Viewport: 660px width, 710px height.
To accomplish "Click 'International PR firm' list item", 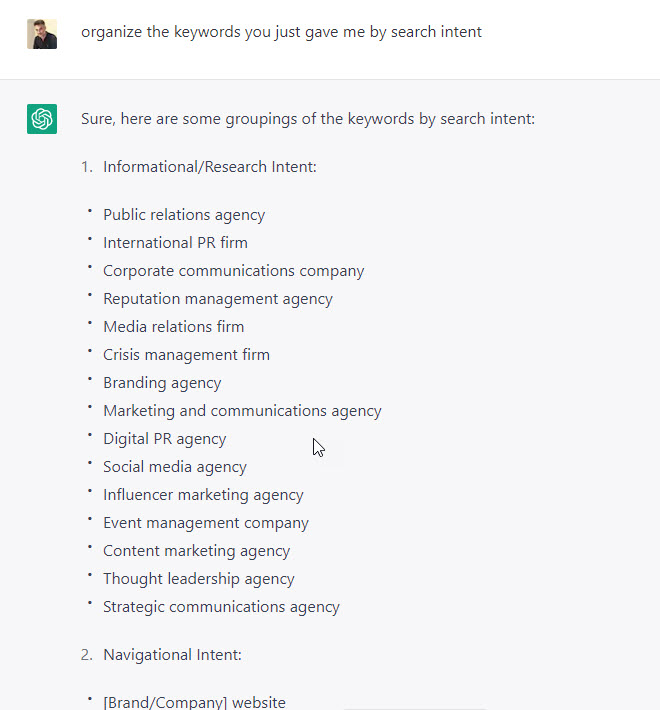I will coord(175,243).
